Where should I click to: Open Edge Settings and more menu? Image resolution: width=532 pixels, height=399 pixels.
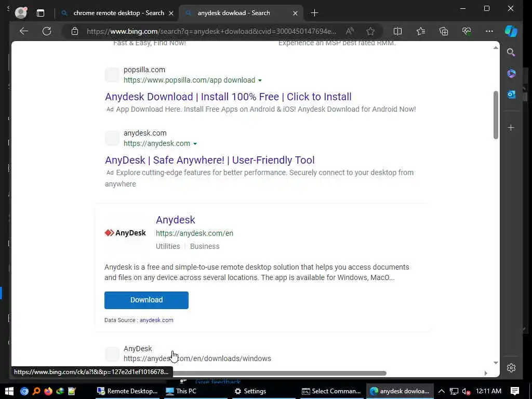489,31
